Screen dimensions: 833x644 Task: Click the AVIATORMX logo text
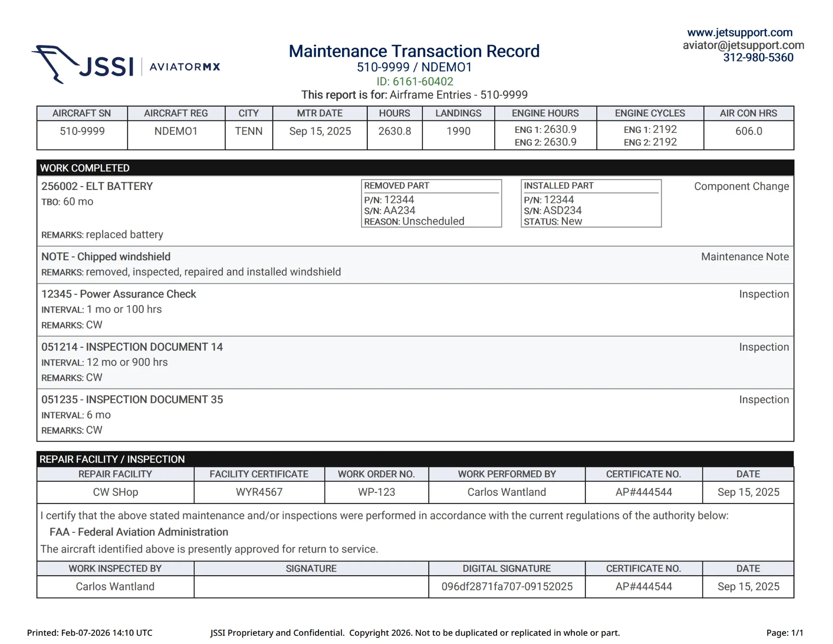[x=185, y=67]
